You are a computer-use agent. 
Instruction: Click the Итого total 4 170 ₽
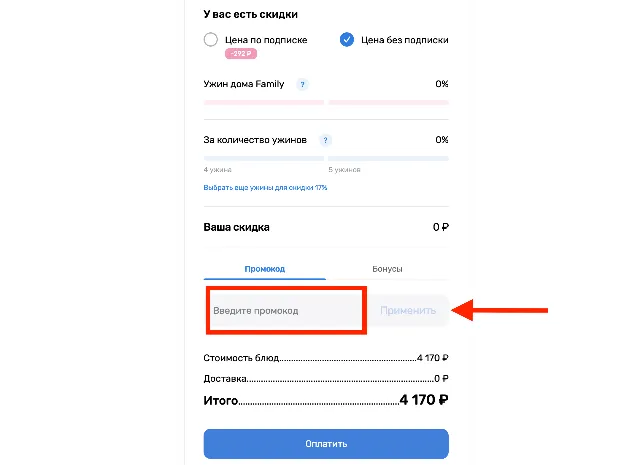[x=424, y=400]
